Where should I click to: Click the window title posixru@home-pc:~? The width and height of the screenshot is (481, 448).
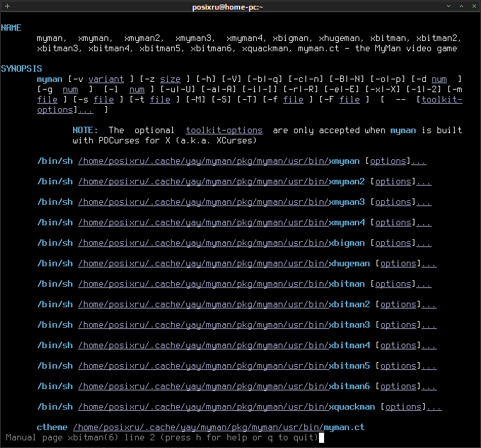[227, 7]
